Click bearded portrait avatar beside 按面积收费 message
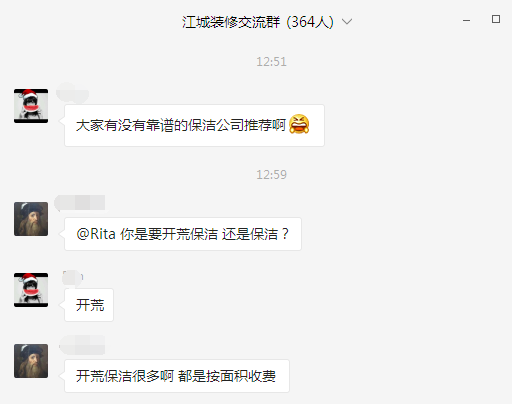The image size is (512, 404). pyautogui.click(x=31, y=361)
